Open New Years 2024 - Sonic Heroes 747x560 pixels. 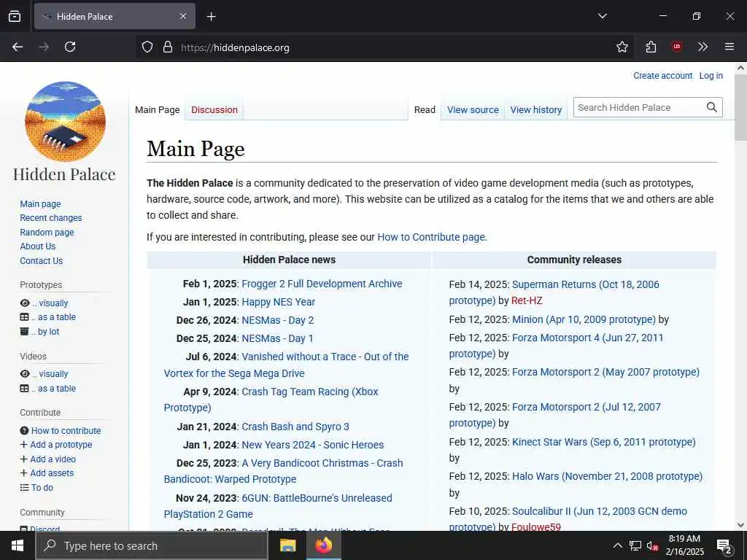[312, 445]
